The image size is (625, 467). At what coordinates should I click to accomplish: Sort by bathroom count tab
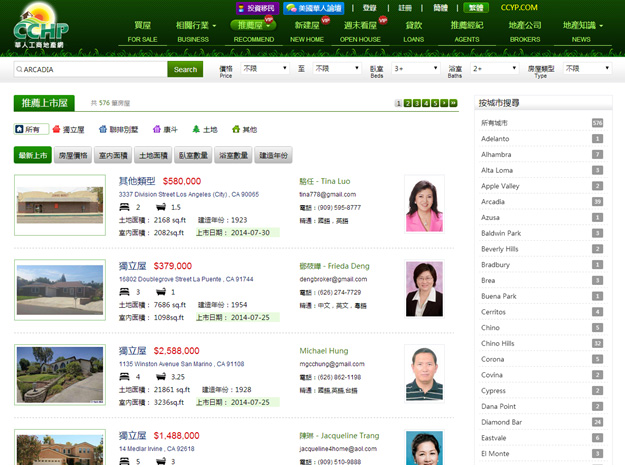[x=234, y=155]
